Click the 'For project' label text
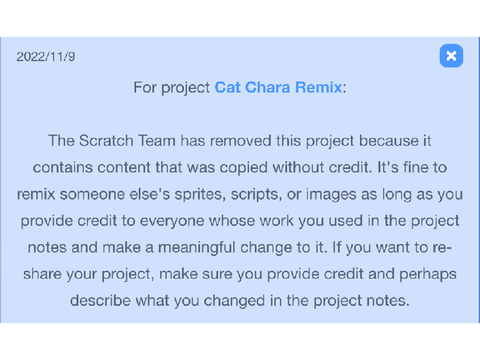480x360 pixels. (x=171, y=88)
